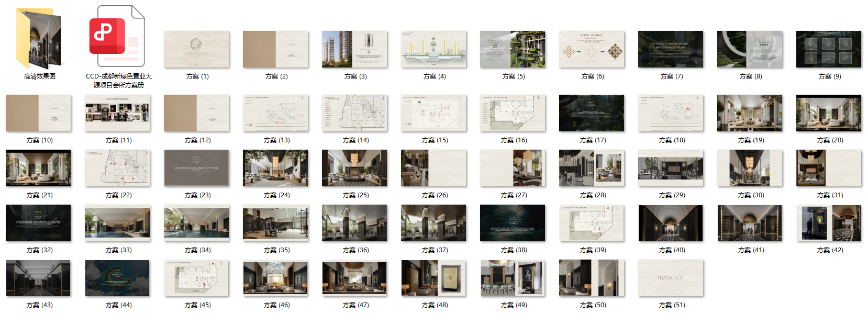The height and width of the screenshot is (314, 868).
Task: Open the CCD-成都新绿色置业大源项目会所方案册 PDF file
Action: (117, 37)
